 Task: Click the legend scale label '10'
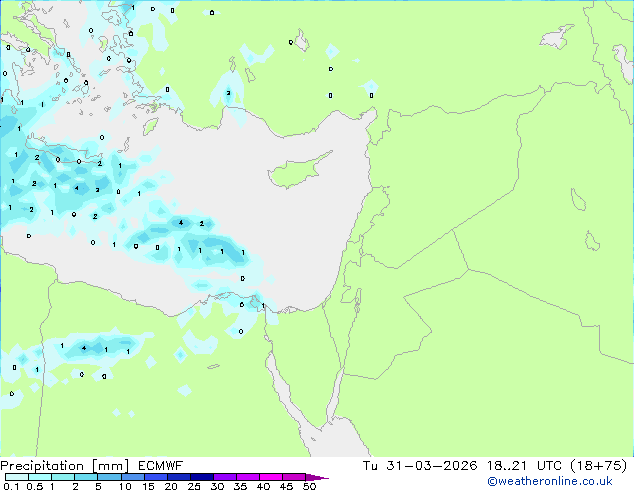tap(125, 486)
